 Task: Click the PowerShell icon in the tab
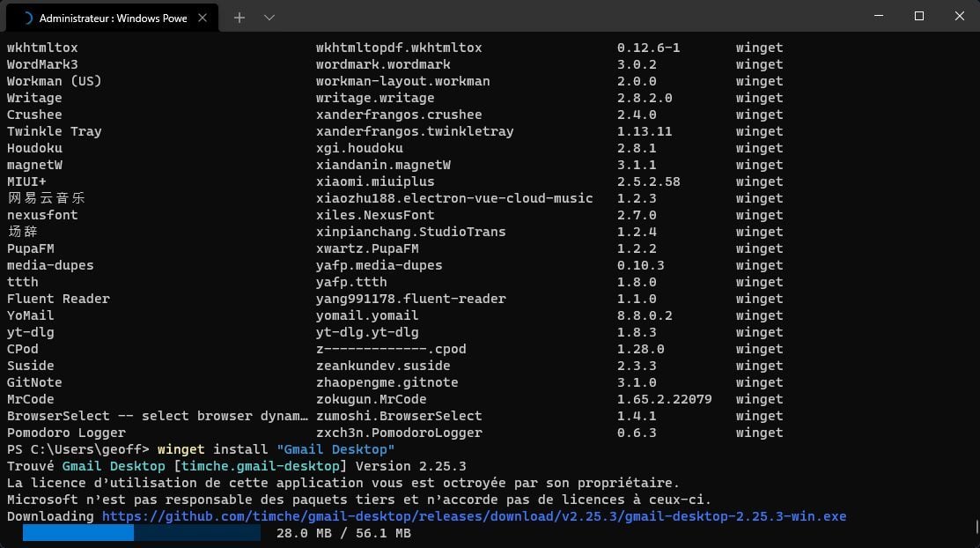coord(27,19)
